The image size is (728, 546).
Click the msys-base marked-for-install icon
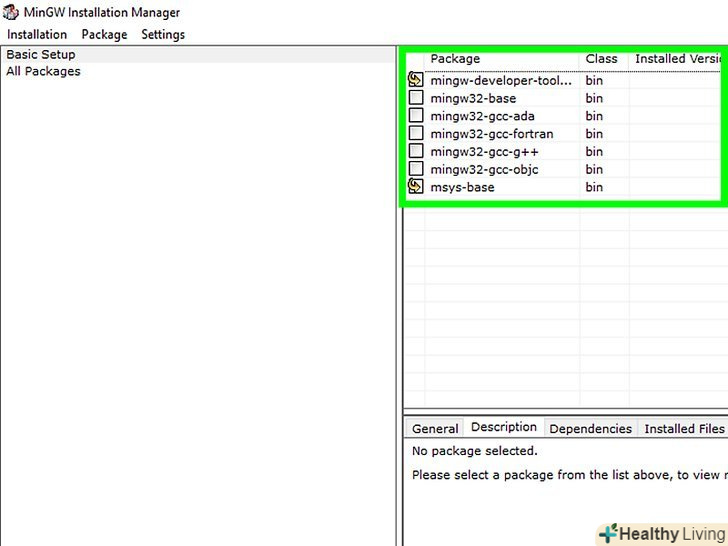(416, 186)
